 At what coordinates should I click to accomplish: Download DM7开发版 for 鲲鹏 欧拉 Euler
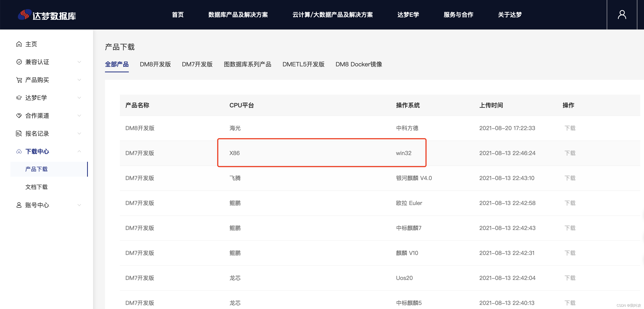click(570, 203)
